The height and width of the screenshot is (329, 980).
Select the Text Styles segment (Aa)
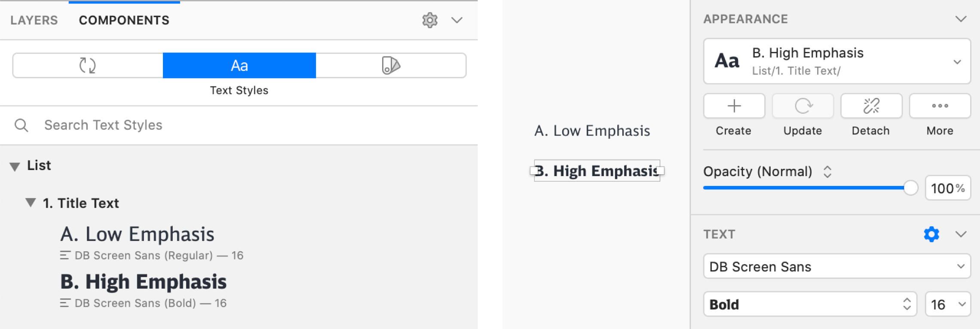point(239,66)
